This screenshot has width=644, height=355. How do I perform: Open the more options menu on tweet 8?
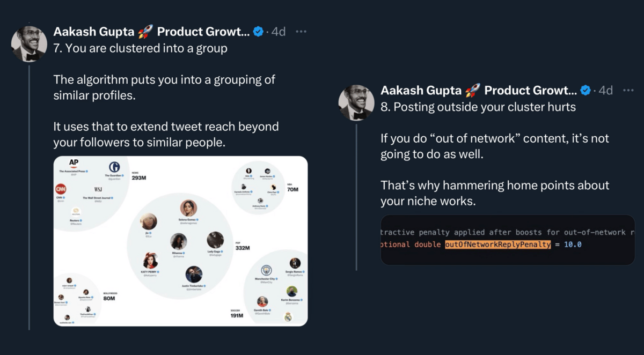(x=628, y=90)
